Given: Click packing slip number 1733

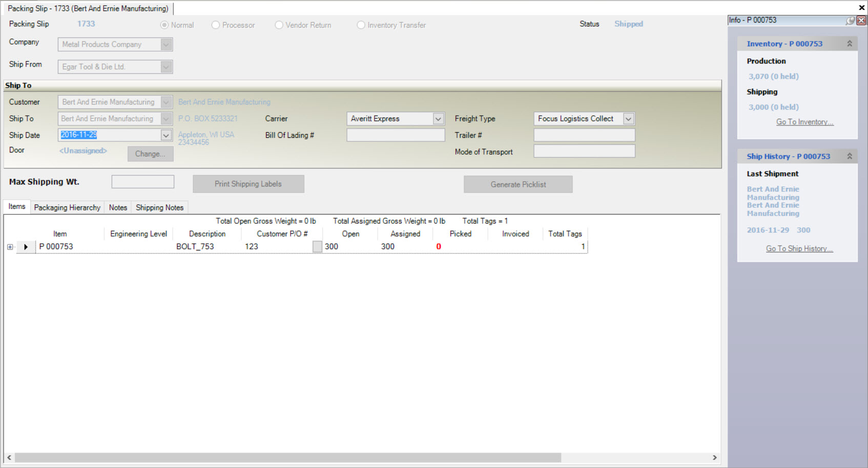Looking at the screenshot, I should pyautogui.click(x=86, y=24).
